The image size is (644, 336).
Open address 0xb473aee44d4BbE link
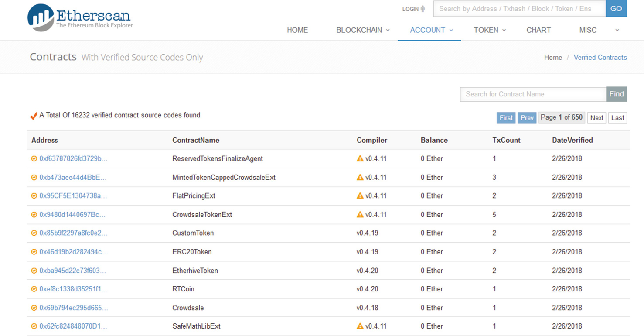(x=73, y=177)
